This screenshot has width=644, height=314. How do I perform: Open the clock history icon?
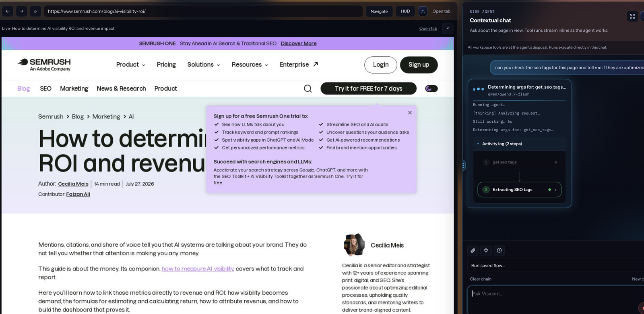(499, 250)
